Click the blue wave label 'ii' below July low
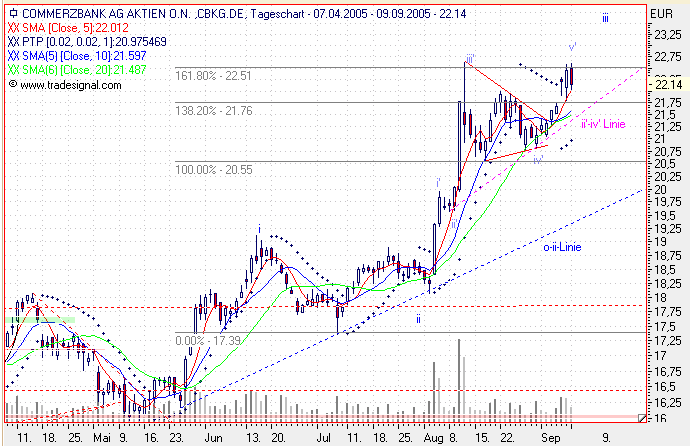Image resolution: width=690 pixels, height=446 pixels. click(418, 319)
